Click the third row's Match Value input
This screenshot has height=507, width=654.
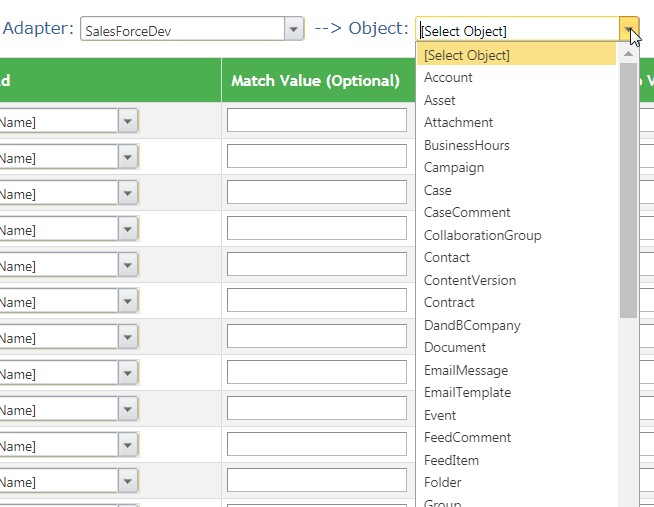coord(317,192)
